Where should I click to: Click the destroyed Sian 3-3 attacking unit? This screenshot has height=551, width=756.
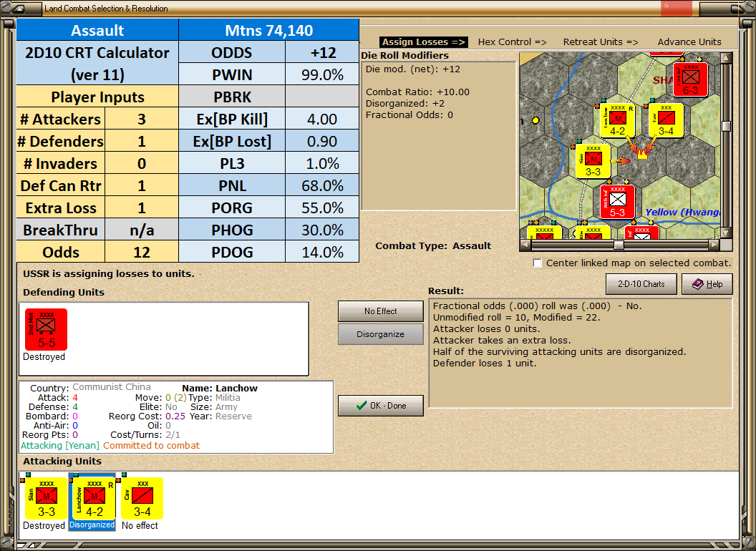[44, 499]
